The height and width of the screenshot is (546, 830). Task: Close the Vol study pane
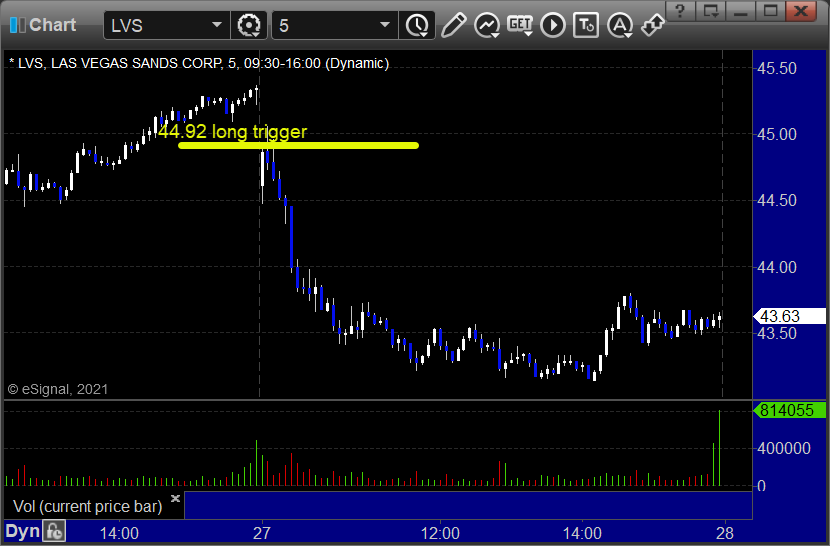(176, 498)
